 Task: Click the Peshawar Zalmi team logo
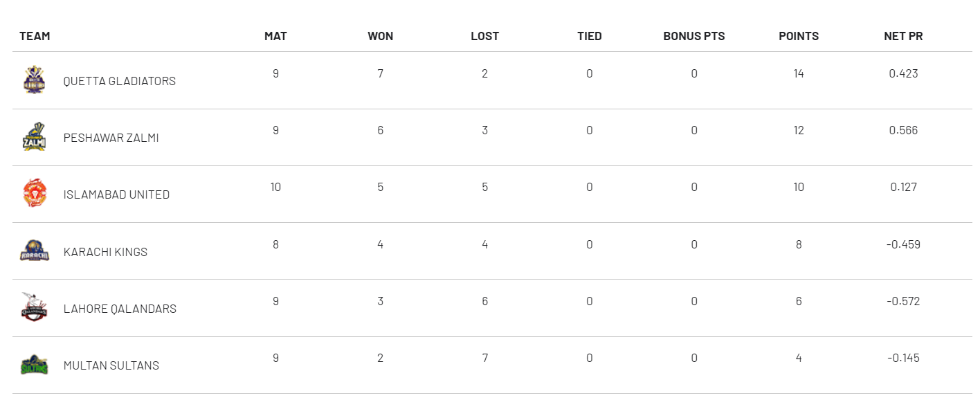tap(34, 136)
